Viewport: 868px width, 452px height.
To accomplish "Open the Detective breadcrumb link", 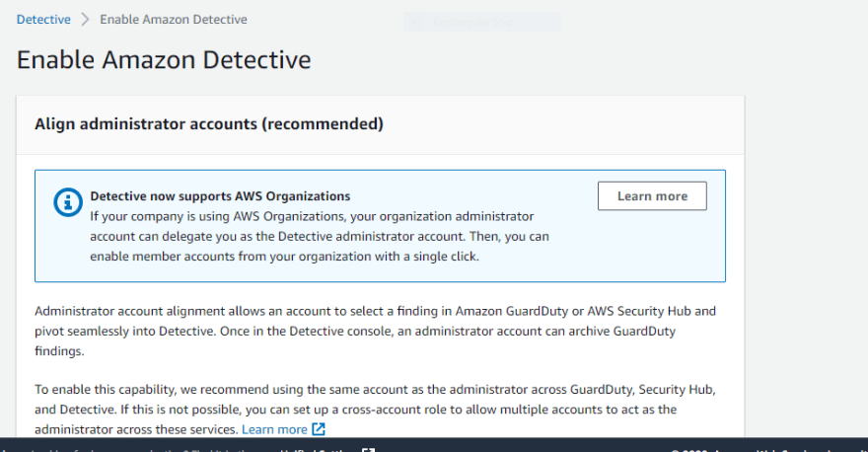I will (43, 20).
